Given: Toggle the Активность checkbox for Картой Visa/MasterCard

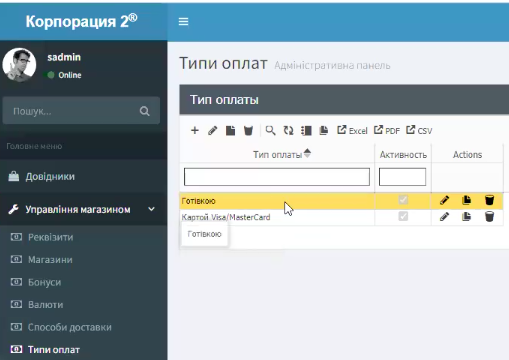Looking at the screenshot, I should tap(403, 216).
